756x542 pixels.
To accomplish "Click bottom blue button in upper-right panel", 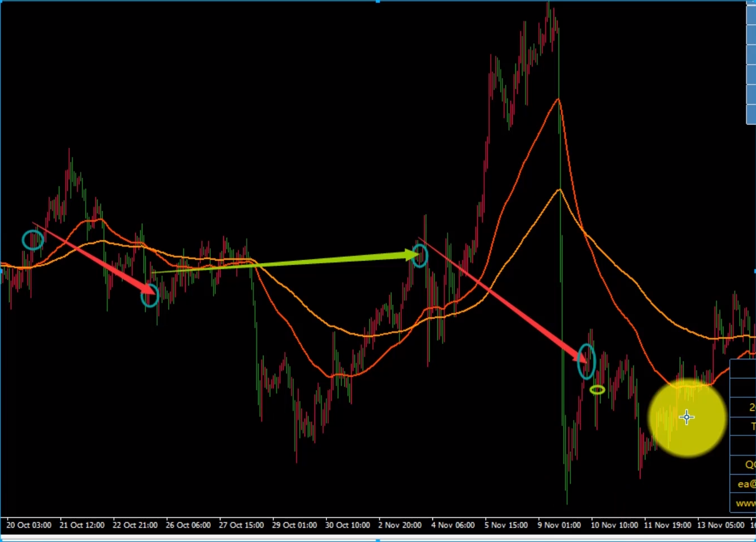I will click(x=752, y=114).
